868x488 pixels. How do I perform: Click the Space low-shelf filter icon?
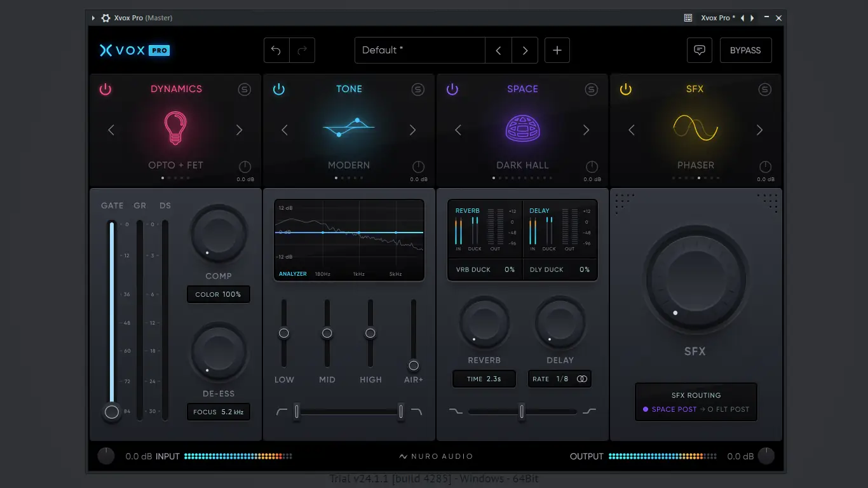pos(456,412)
